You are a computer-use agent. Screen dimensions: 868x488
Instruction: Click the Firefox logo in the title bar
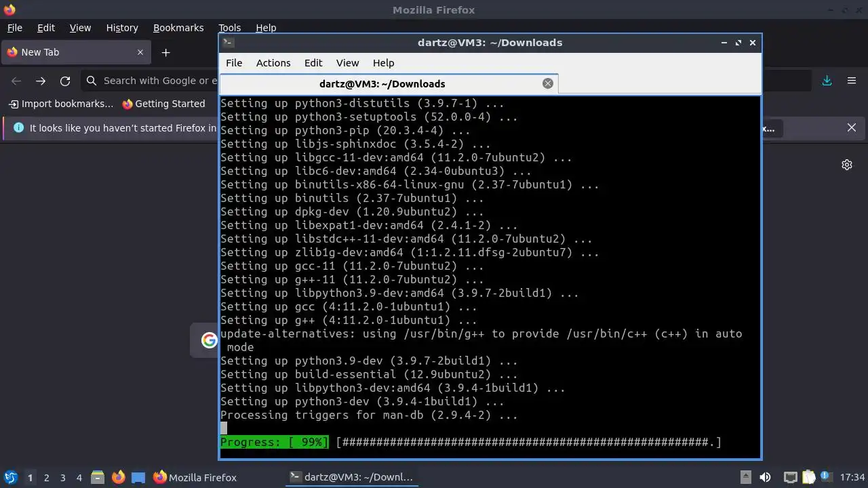point(9,9)
